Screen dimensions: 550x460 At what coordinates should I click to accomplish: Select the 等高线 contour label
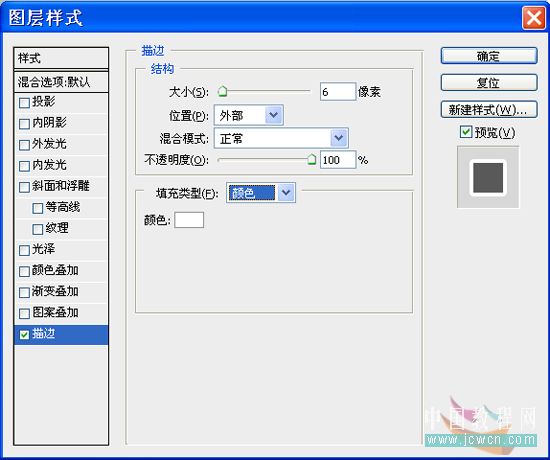(x=62, y=207)
